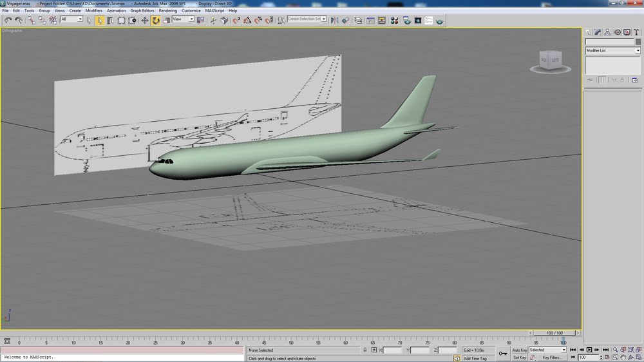Click the Mirror tool icon
This screenshot has height=362, width=644.
click(334, 20)
